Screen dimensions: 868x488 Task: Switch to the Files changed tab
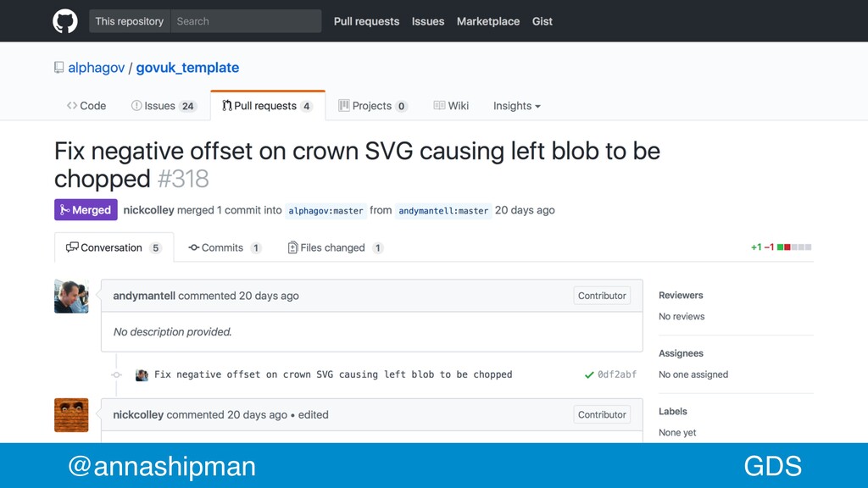(x=336, y=248)
